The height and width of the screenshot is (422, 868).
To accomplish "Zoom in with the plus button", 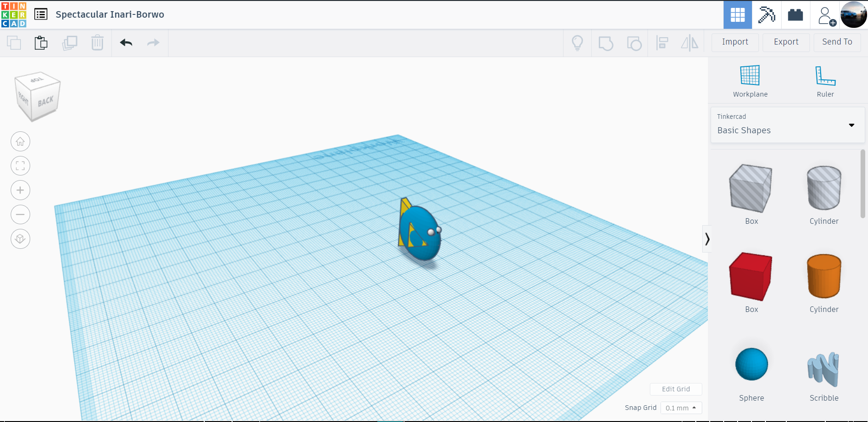I will point(20,190).
